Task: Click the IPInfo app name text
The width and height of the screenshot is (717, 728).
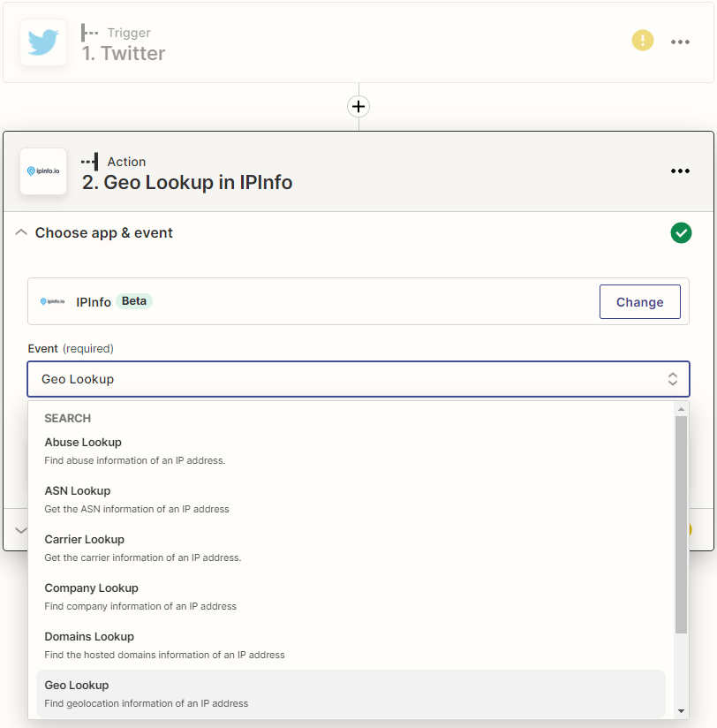Action: click(x=94, y=302)
